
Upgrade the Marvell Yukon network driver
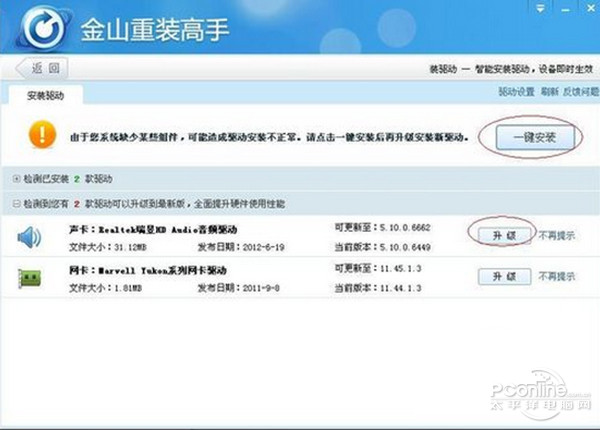(x=504, y=276)
